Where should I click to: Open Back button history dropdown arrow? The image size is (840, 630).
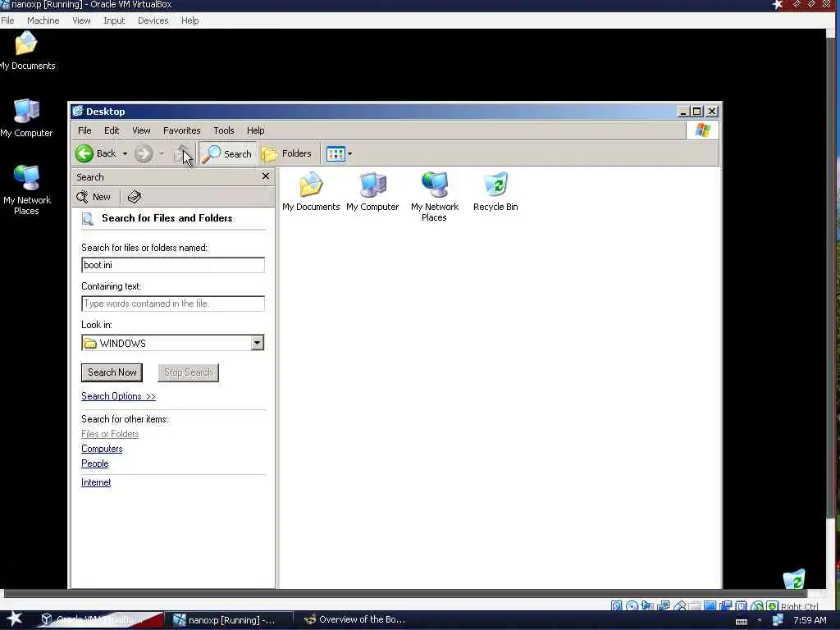[125, 153]
